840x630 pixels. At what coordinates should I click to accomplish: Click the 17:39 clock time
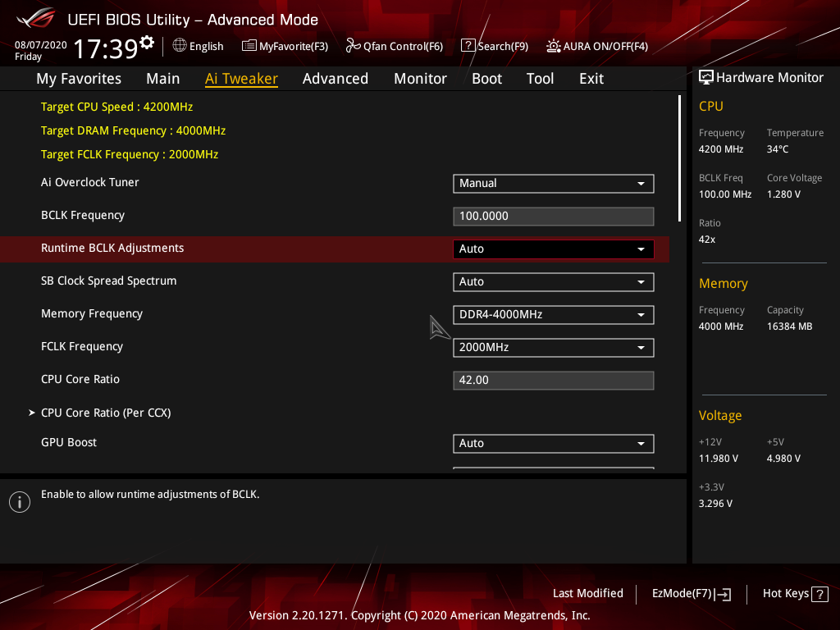tap(106, 48)
